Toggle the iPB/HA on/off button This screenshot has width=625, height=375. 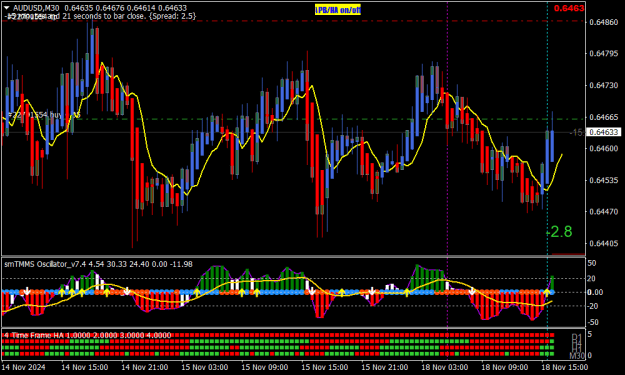338,10
